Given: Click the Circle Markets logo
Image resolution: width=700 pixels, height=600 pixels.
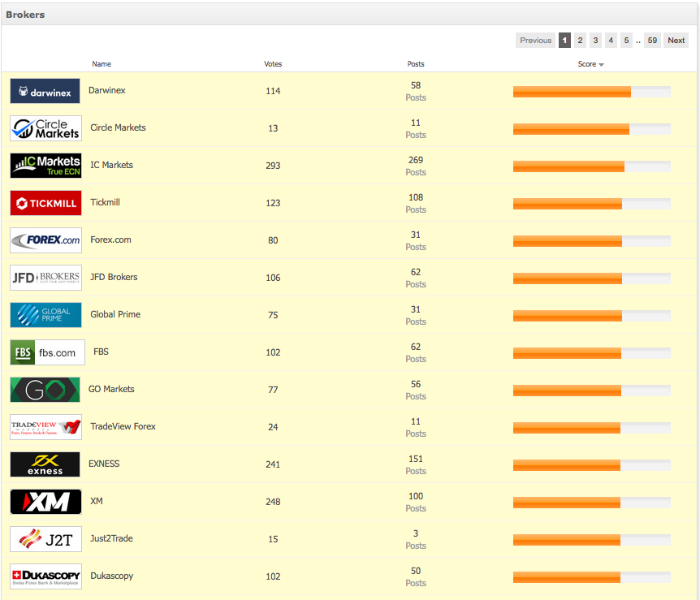Looking at the screenshot, I should pos(46,128).
